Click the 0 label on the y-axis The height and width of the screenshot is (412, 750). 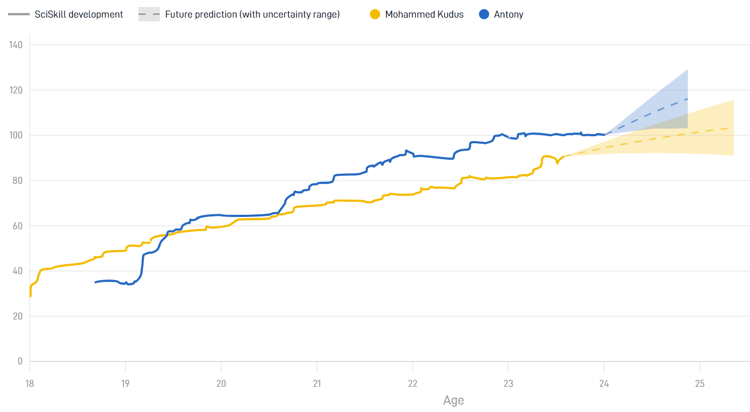click(x=19, y=361)
